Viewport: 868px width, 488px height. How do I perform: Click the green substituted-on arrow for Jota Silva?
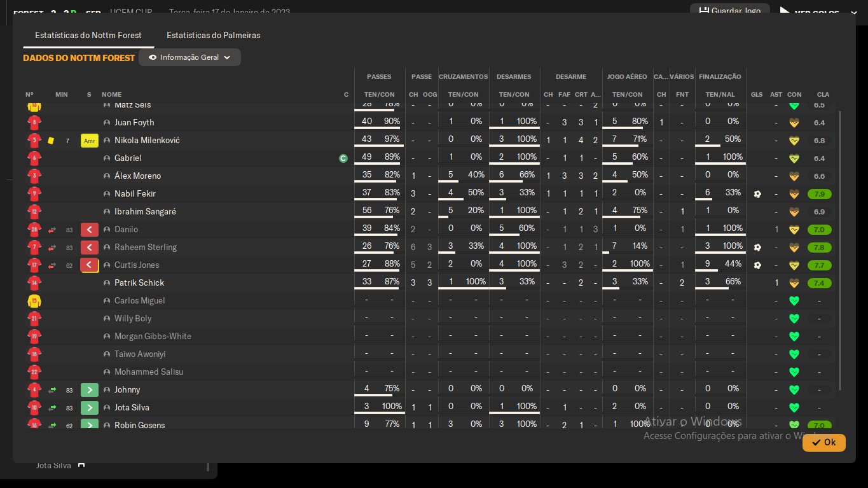[90, 408]
